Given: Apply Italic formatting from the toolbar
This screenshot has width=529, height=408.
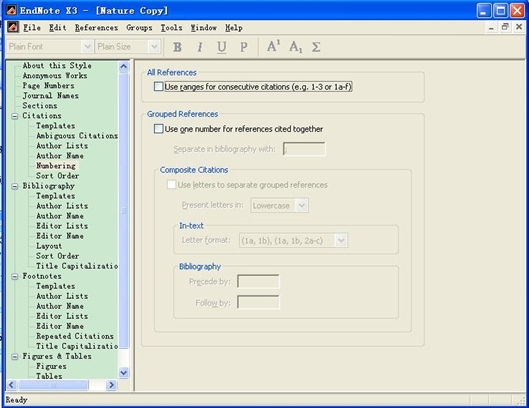Looking at the screenshot, I should (x=200, y=47).
